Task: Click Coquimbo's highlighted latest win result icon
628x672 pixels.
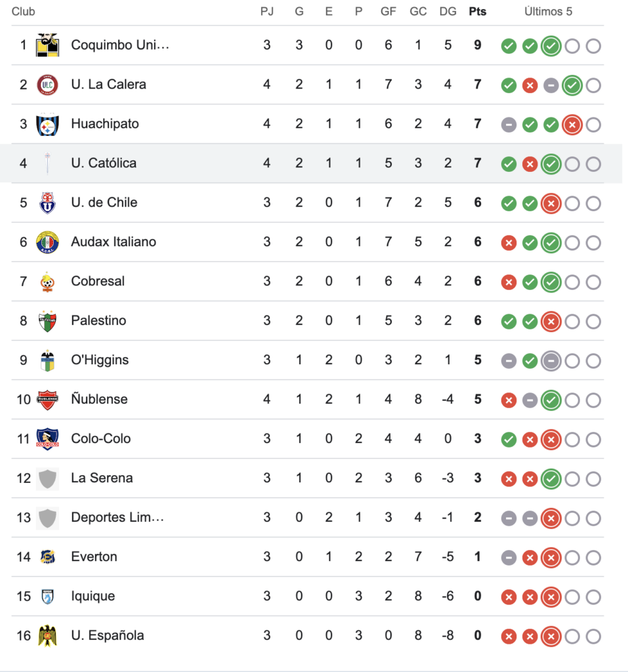Action: pyautogui.click(x=551, y=46)
